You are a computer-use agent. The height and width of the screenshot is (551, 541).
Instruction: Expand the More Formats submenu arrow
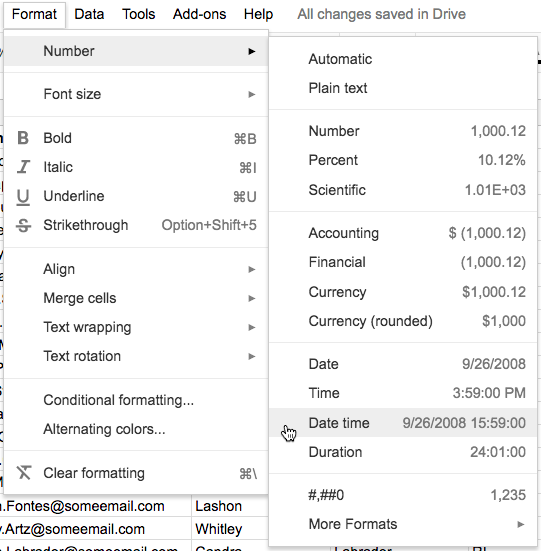point(521,524)
